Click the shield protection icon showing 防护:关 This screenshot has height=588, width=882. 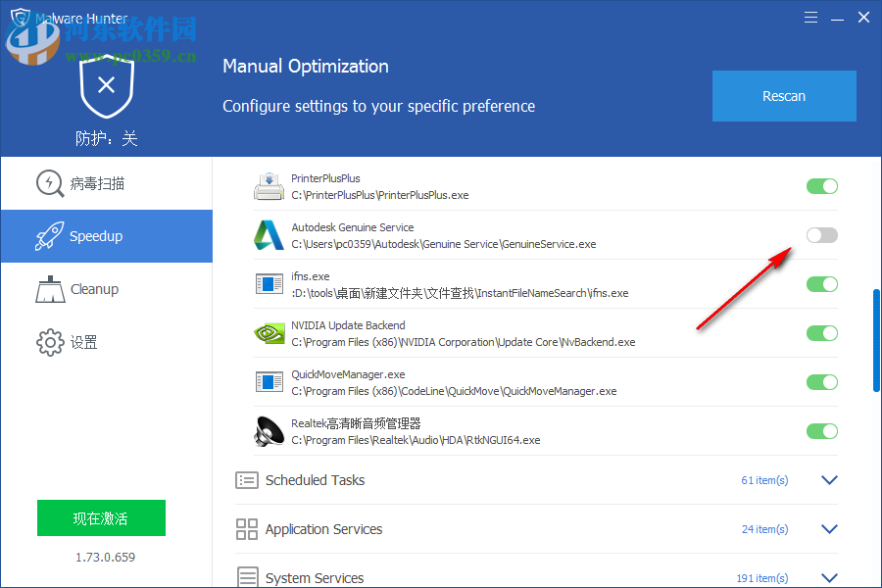[106, 88]
